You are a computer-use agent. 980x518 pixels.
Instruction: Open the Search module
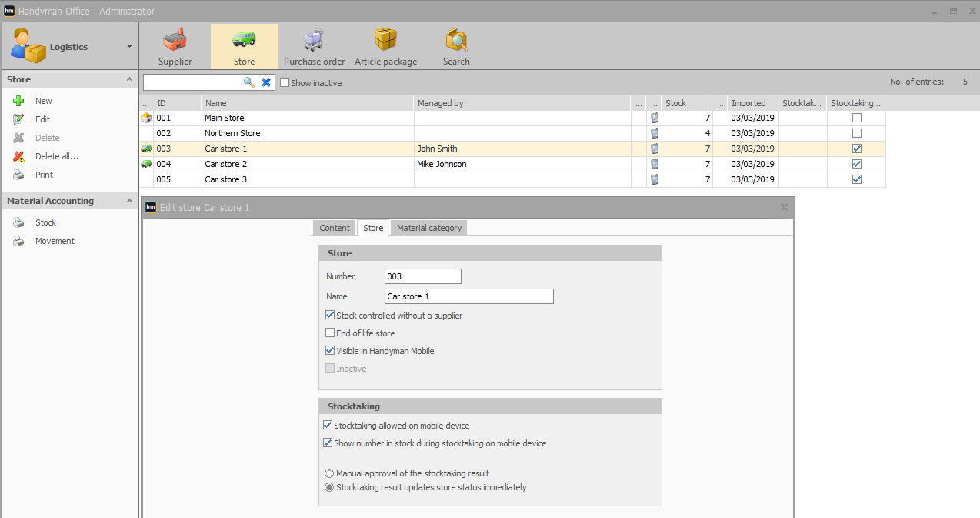click(x=456, y=46)
